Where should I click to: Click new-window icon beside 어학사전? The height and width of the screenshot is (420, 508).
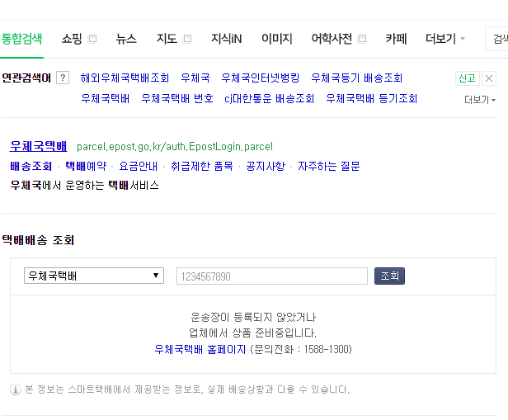pyautogui.click(x=361, y=39)
